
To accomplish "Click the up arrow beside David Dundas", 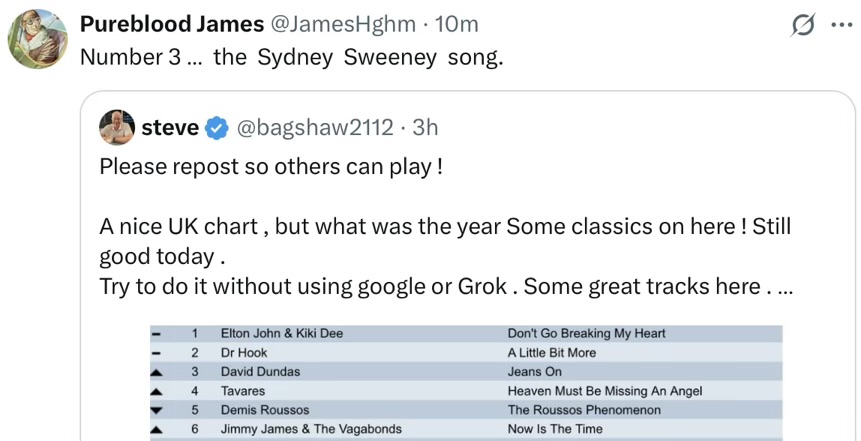I will click(156, 373).
